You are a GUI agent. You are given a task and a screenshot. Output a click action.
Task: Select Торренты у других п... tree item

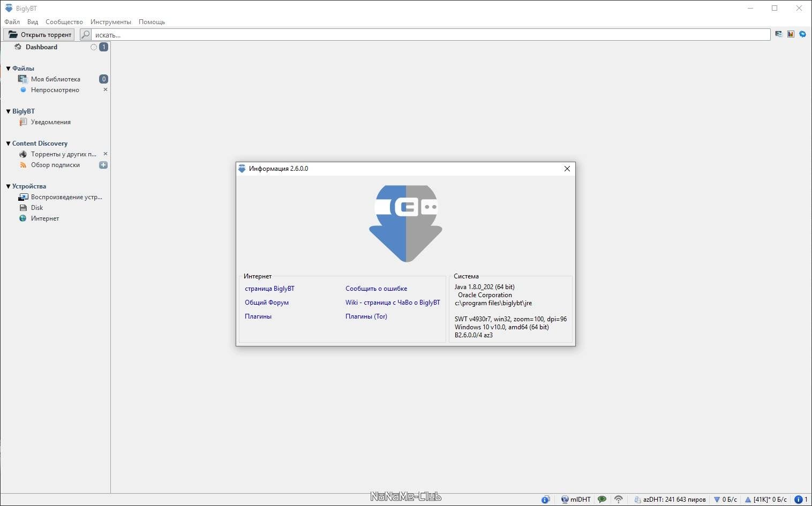(64, 154)
